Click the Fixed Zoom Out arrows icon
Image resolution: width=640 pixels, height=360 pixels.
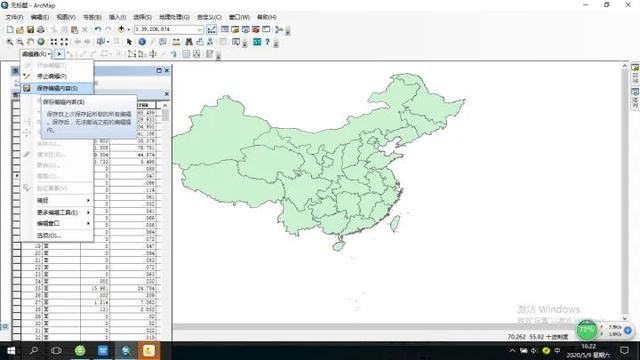click(x=64, y=42)
